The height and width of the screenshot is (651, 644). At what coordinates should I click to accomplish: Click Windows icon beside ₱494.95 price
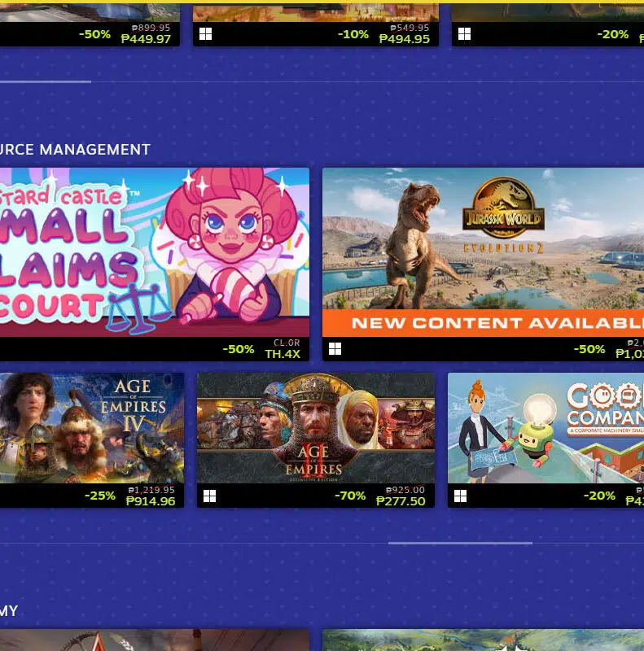206,33
